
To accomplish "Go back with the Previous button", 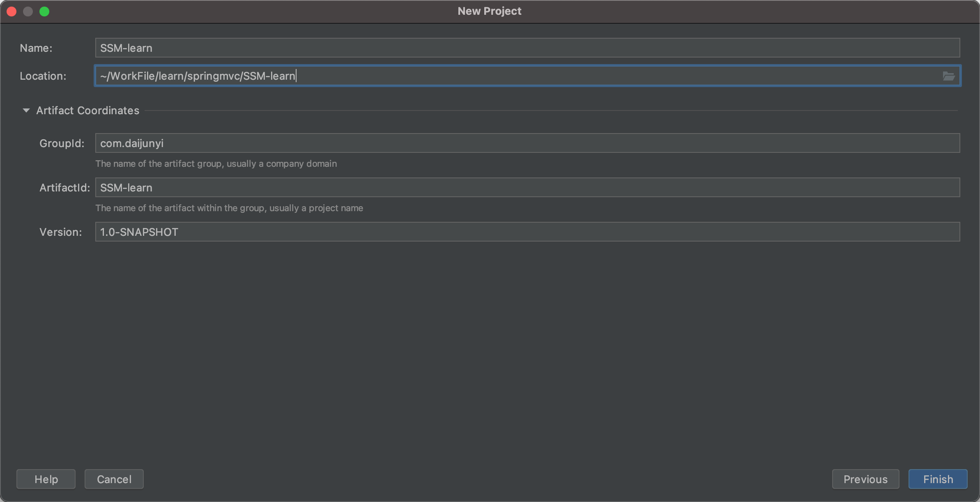I will (x=865, y=479).
